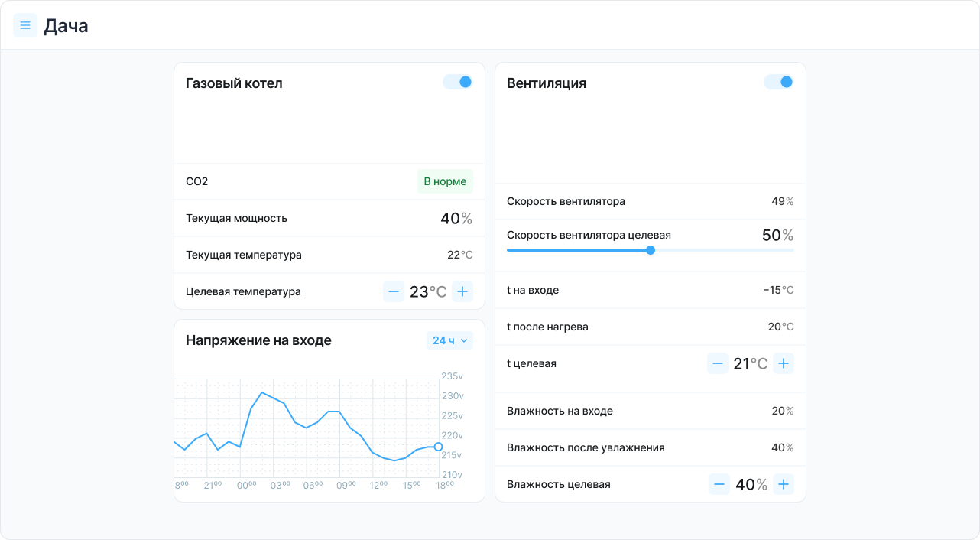980x540 pixels.
Task: Click the Скорость вентилятора целевая slider handle
Action: point(651,250)
